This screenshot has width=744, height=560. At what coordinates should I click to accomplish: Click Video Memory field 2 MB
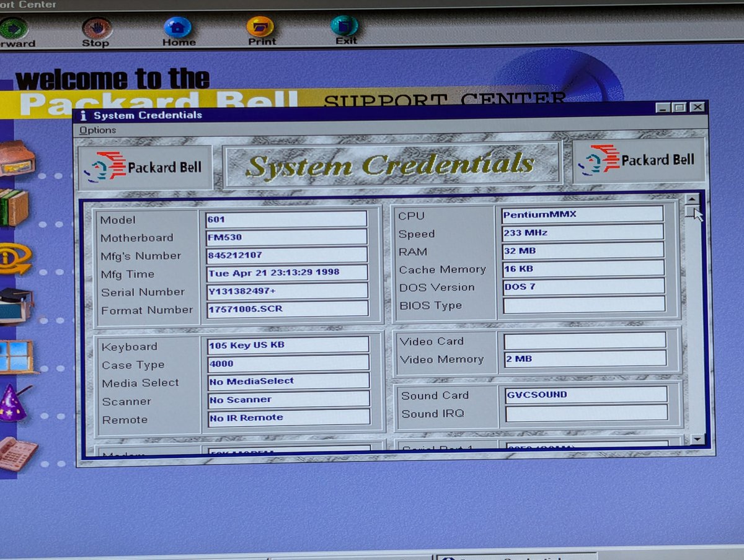coord(585,358)
